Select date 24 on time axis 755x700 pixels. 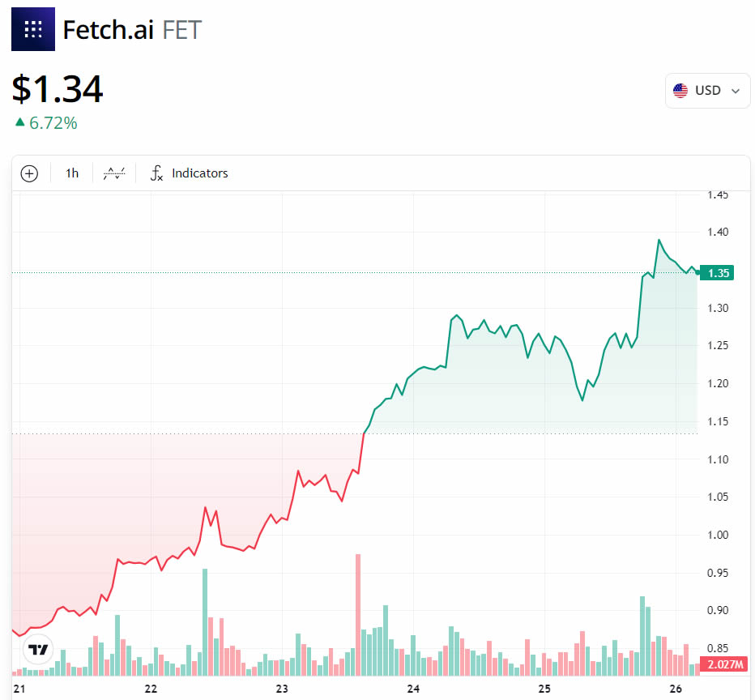pyautogui.click(x=413, y=689)
